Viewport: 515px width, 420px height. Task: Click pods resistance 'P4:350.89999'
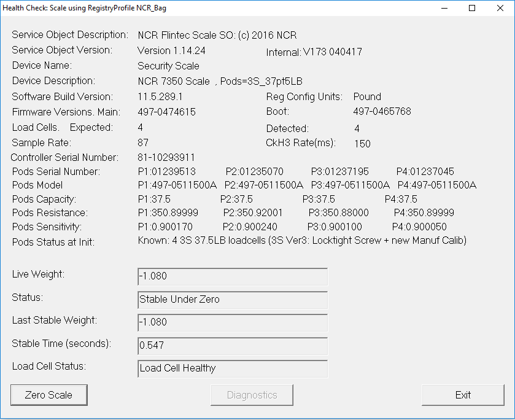coord(424,212)
